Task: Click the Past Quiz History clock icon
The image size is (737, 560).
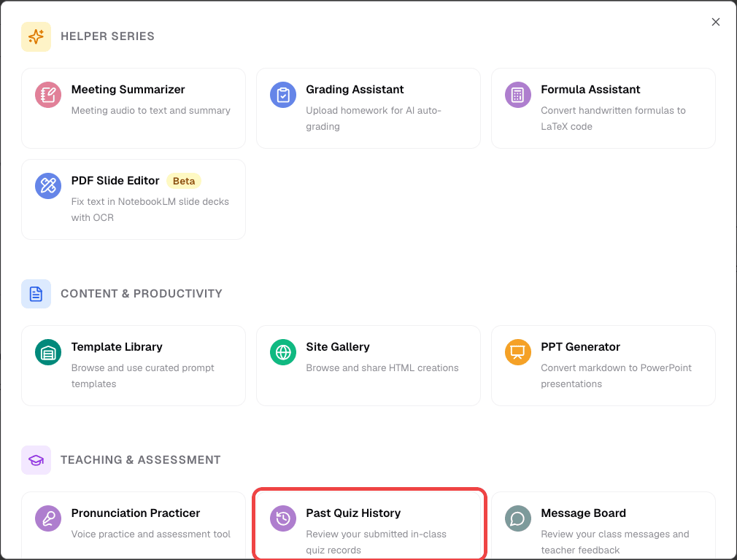Action: click(283, 518)
